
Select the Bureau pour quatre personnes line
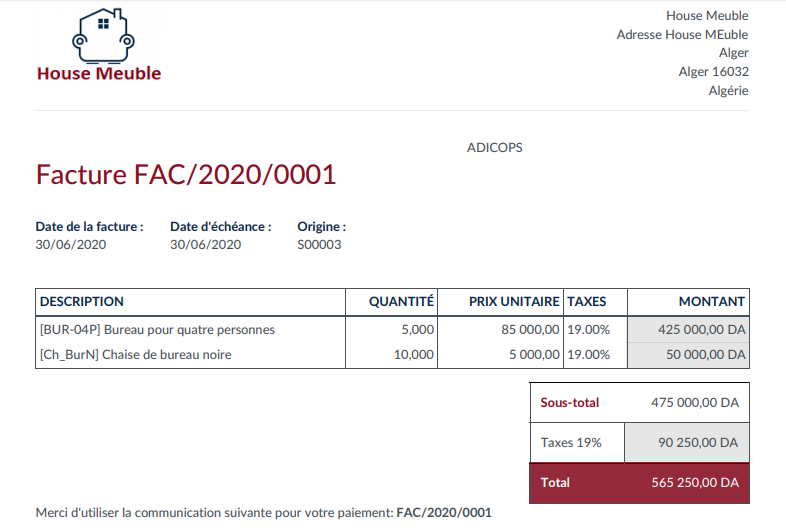tap(157, 329)
